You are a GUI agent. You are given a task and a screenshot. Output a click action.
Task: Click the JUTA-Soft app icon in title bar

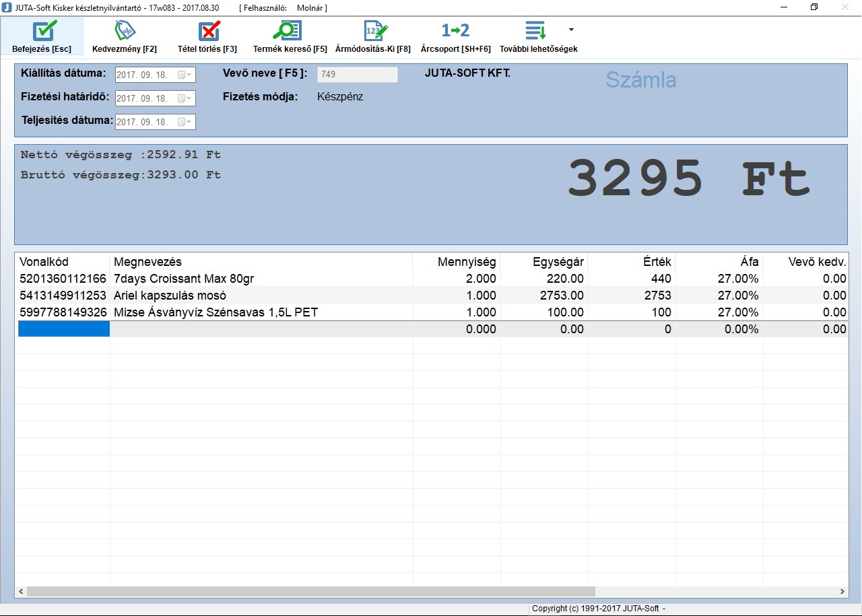pyautogui.click(x=7, y=7)
